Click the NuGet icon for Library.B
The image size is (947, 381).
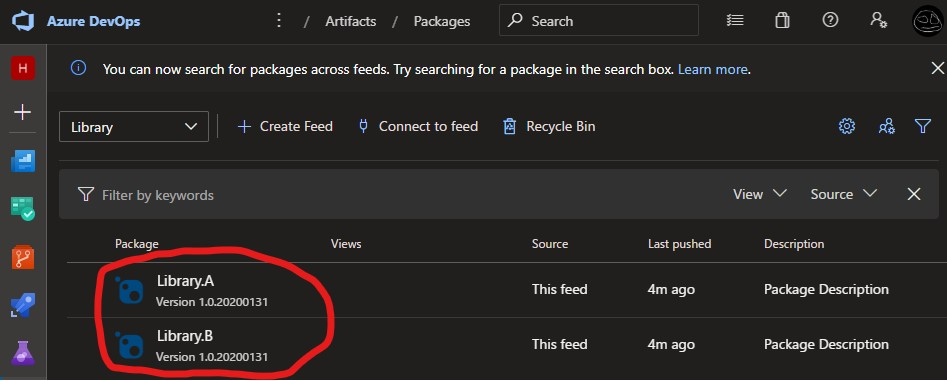[x=129, y=345]
